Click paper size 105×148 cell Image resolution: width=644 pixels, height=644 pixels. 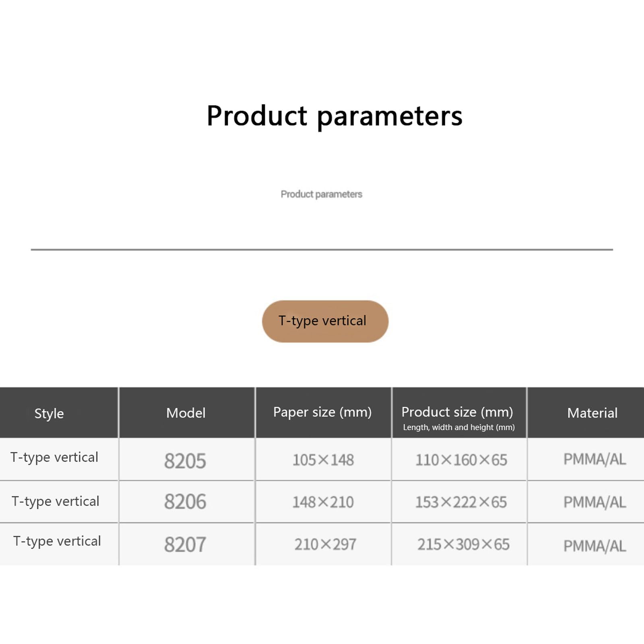click(323, 459)
